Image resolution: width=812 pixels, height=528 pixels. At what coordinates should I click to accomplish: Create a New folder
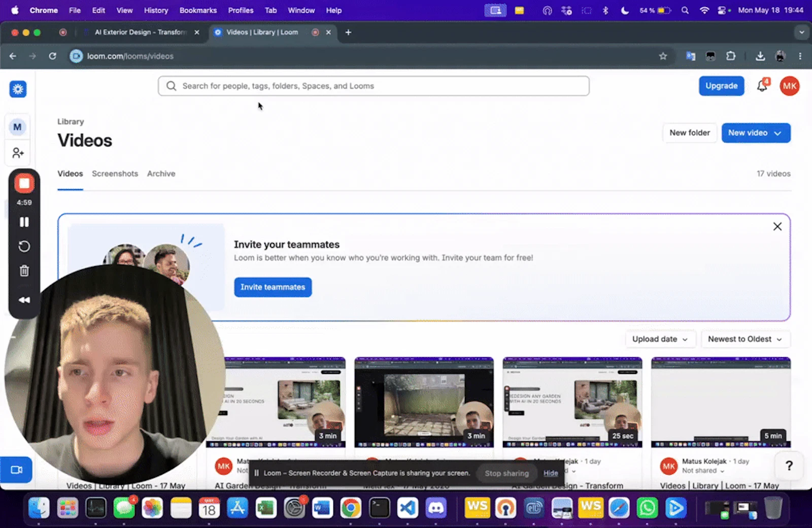pos(690,133)
